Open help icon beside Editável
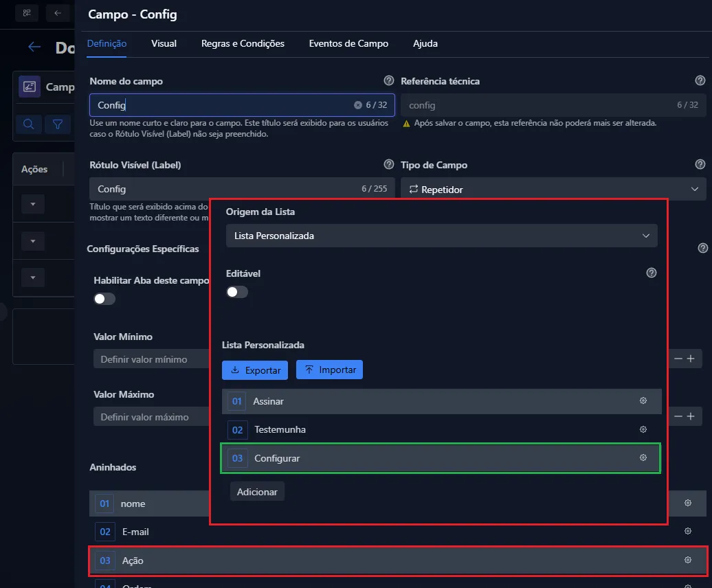712x588 pixels. 652,273
